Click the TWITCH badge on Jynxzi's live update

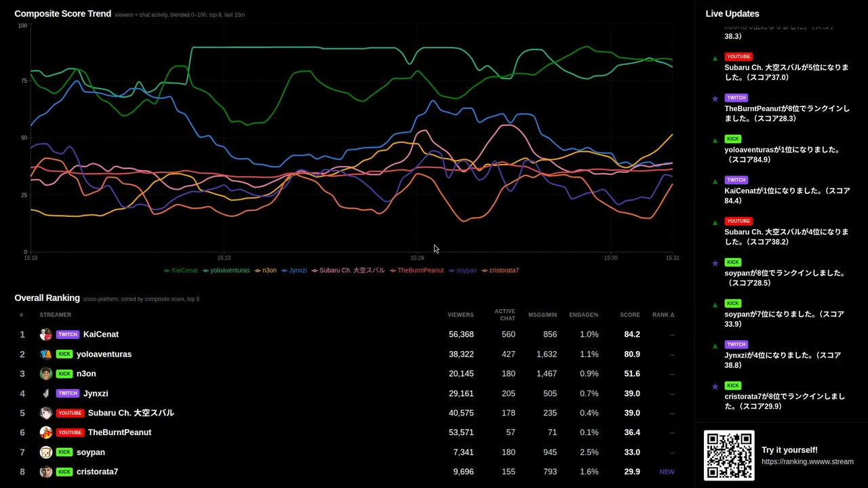(x=736, y=344)
